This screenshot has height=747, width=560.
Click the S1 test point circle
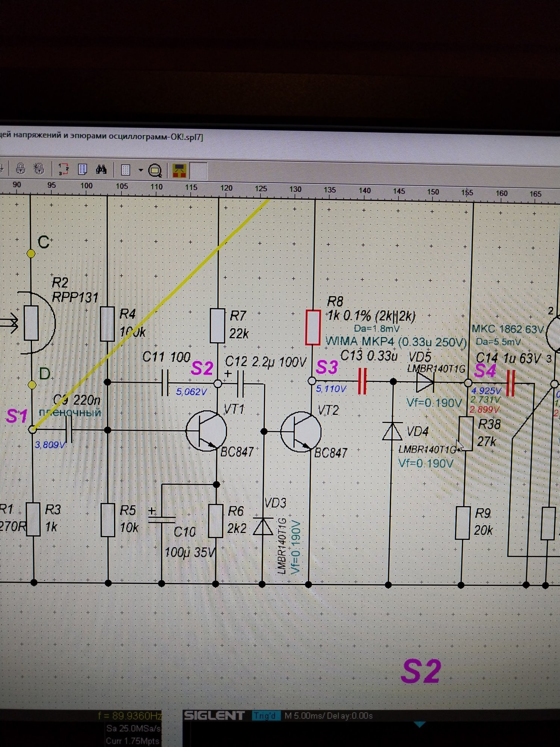(x=32, y=430)
